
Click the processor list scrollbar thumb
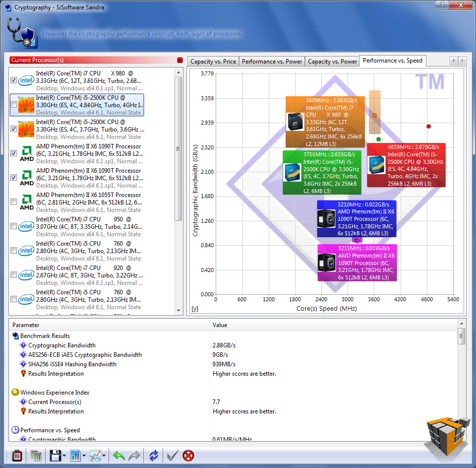(178, 149)
